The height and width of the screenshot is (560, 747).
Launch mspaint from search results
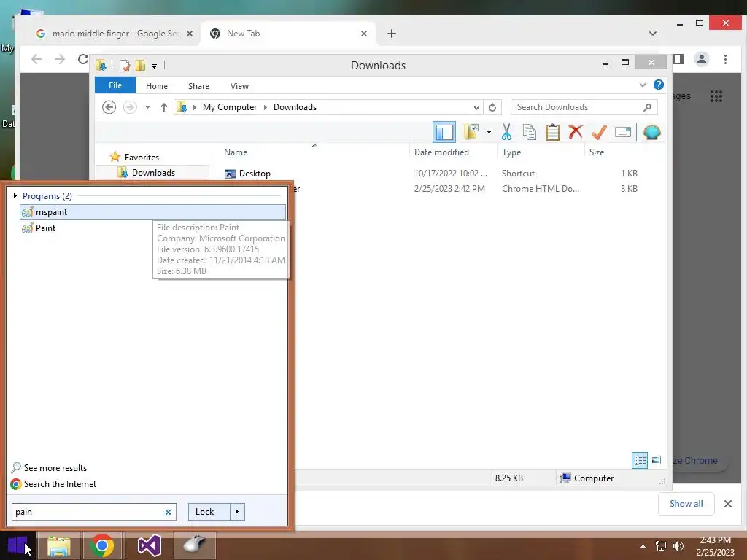tap(153, 212)
